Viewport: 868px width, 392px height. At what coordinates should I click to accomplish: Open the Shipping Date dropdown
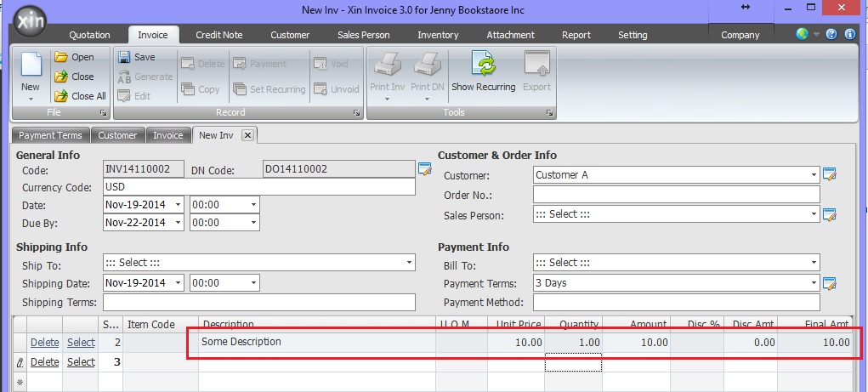pyautogui.click(x=178, y=283)
